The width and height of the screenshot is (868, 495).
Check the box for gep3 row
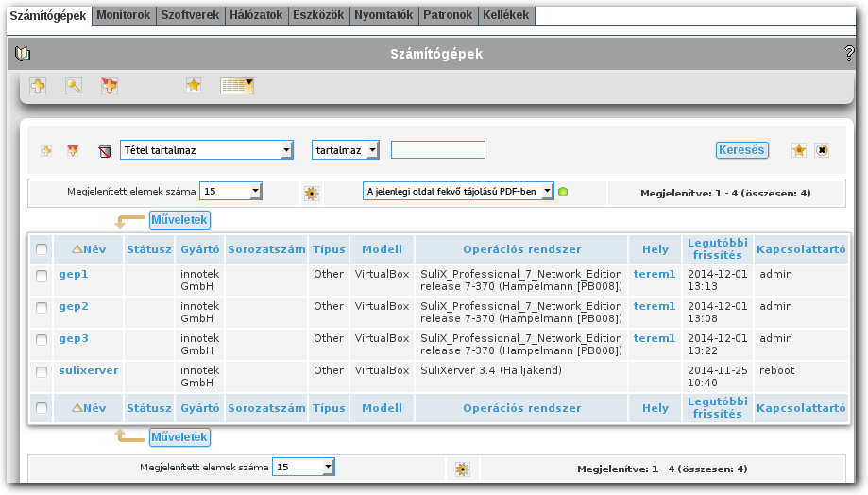click(42, 339)
